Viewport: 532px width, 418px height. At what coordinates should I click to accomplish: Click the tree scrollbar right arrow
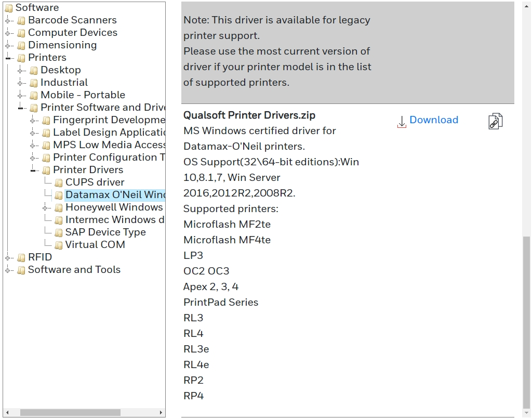click(x=161, y=412)
